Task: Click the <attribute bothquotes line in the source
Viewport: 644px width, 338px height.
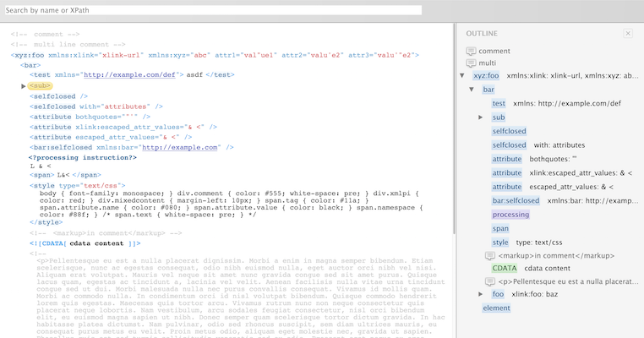Action: pos(90,117)
